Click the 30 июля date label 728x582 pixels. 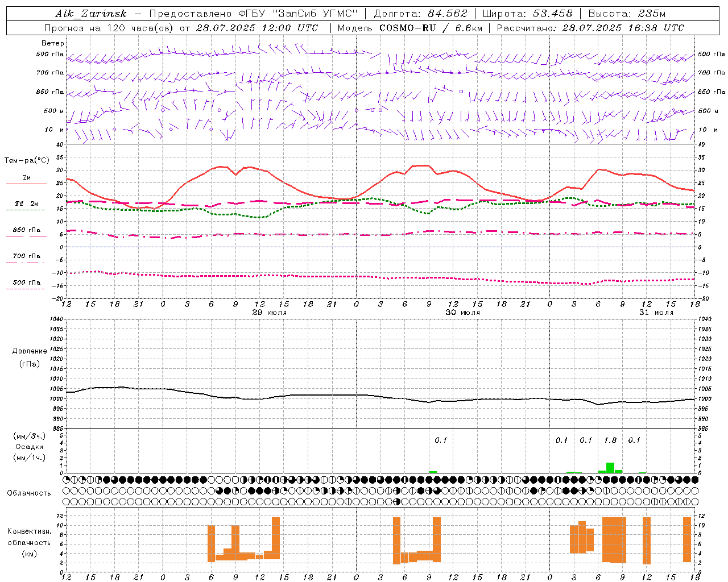[x=463, y=313]
